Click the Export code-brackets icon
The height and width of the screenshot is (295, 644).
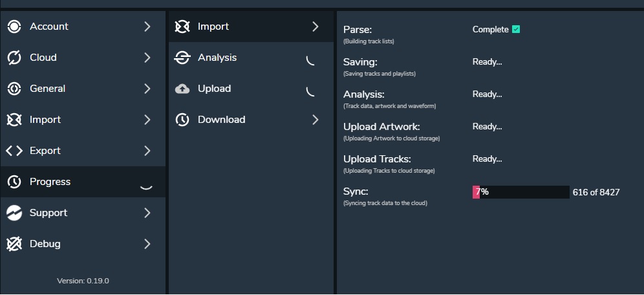pos(14,151)
